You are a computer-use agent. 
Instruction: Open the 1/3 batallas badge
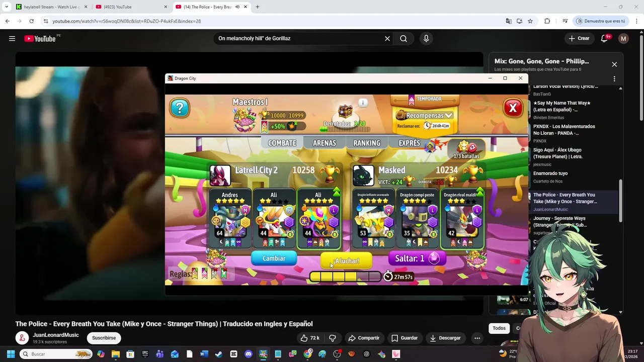(x=466, y=150)
